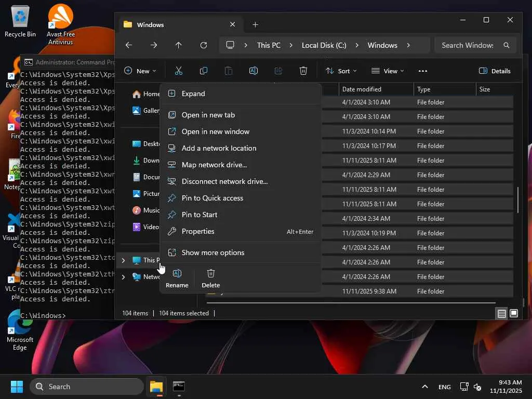532x399 pixels.
Task: Click the taskbar Search box
Action: (x=87, y=387)
